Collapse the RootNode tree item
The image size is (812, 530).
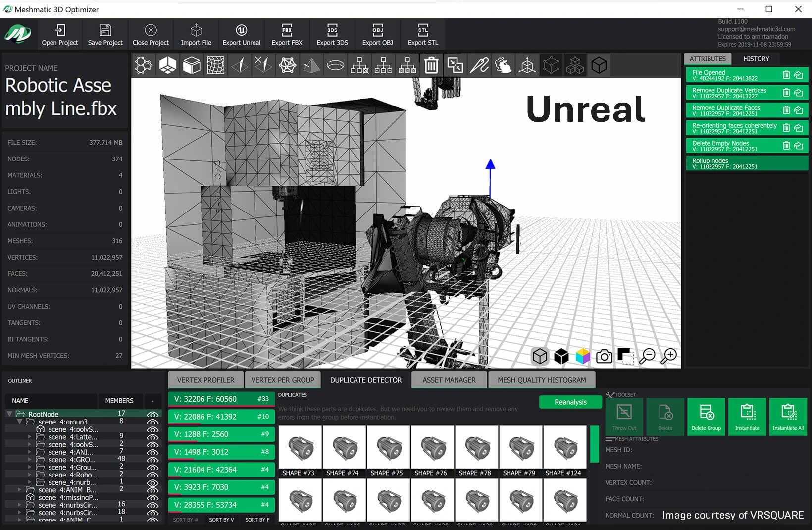pyautogui.click(x=9, y=414)
